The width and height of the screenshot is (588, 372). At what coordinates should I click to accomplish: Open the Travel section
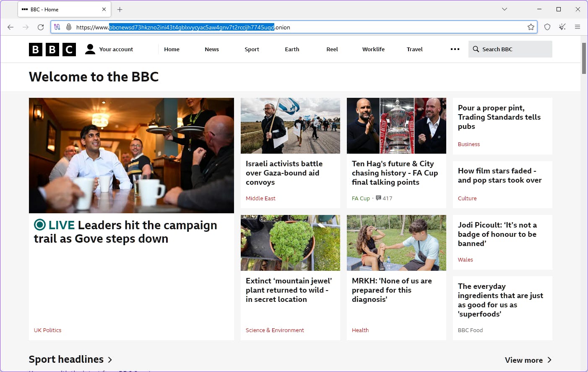(x=415, y=49)
